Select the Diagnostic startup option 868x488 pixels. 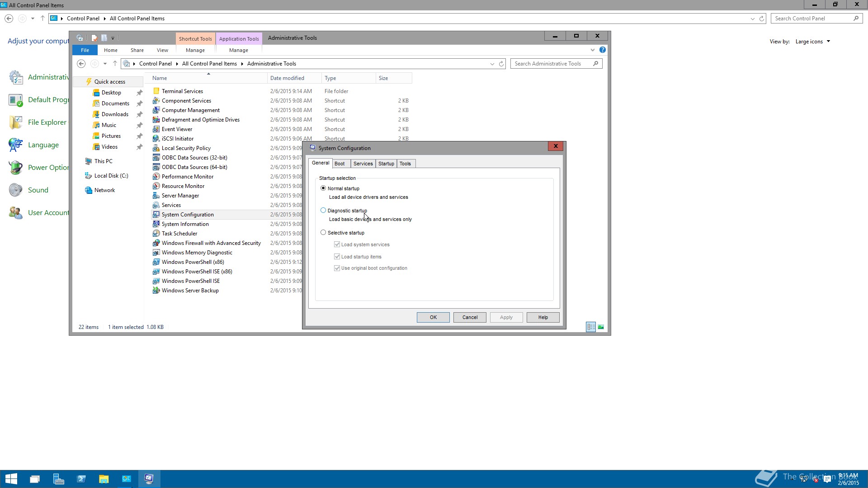click(323, 210)
